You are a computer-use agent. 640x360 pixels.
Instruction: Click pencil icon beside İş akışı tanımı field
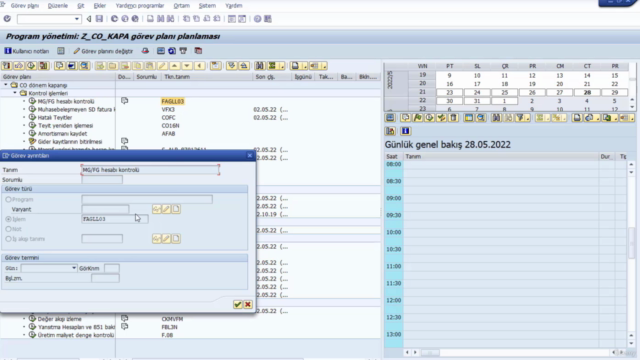166,238
